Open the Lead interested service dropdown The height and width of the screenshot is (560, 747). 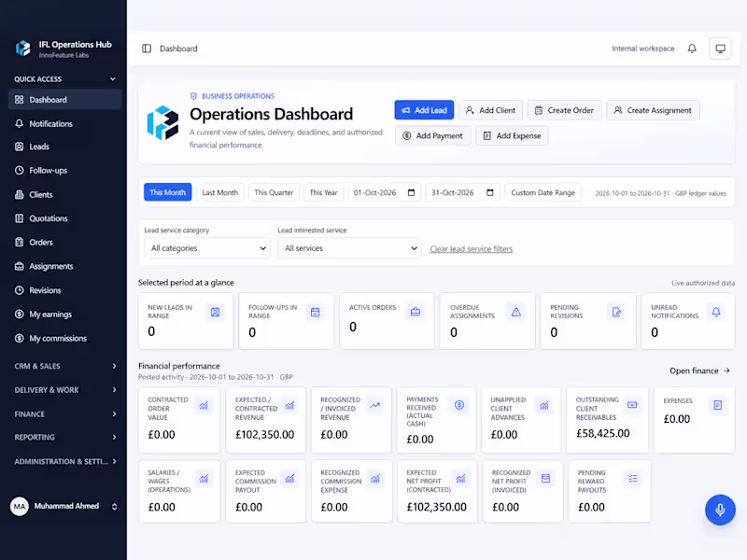(349, 248)
